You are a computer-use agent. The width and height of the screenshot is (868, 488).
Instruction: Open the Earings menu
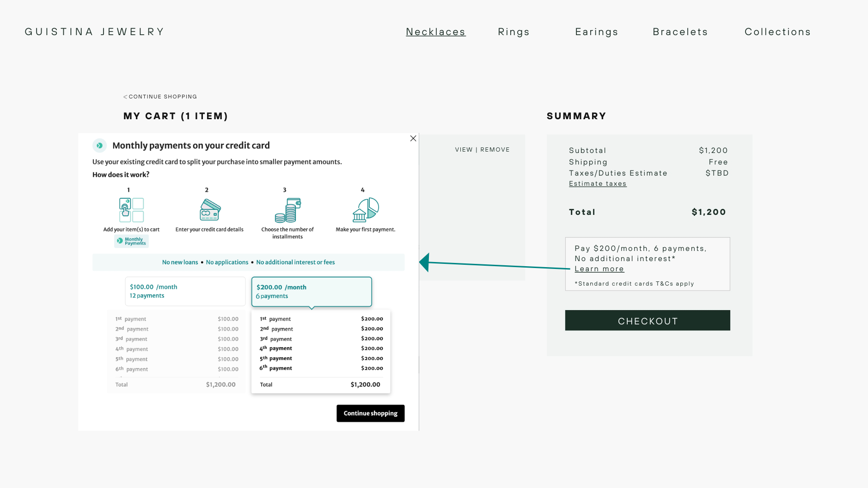(597, 32)
